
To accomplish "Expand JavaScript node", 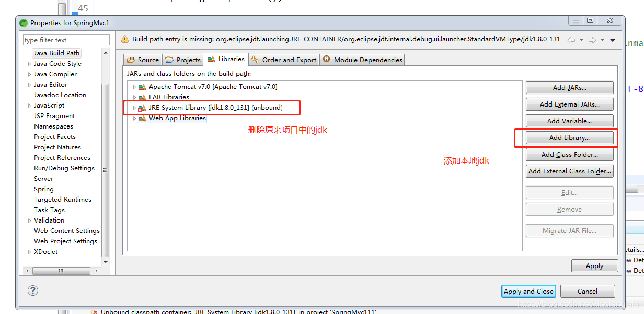I will pyautogui.click(x=29, y=106).
